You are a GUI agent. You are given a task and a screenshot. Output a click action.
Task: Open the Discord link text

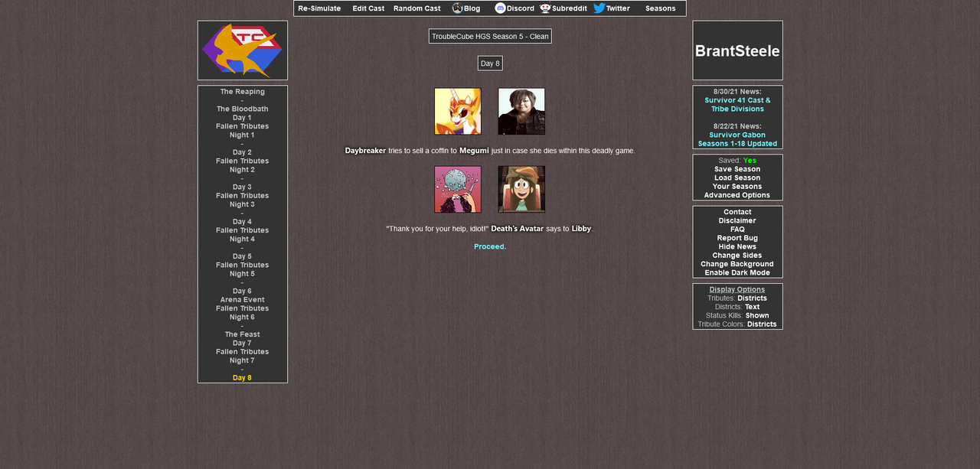pos(521,8)
